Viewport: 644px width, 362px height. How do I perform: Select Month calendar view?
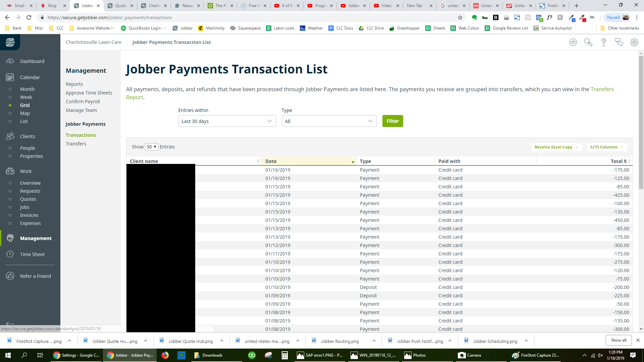click(27, 89)
